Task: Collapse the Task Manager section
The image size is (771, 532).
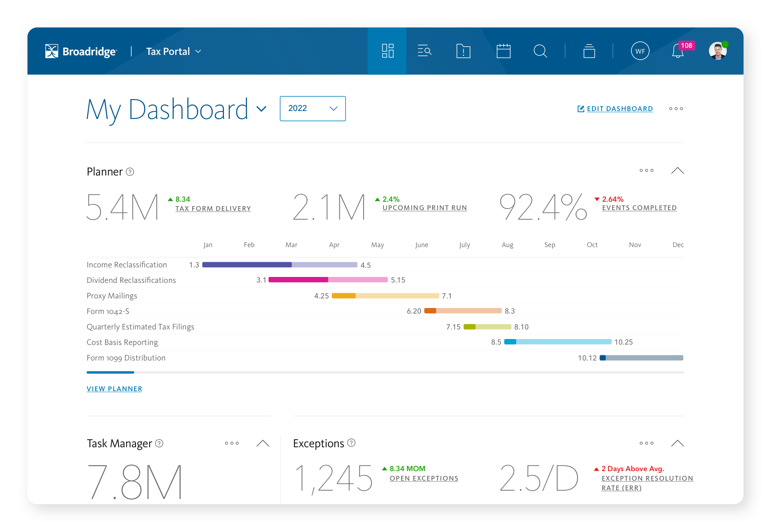Action: tap(263, 443)
